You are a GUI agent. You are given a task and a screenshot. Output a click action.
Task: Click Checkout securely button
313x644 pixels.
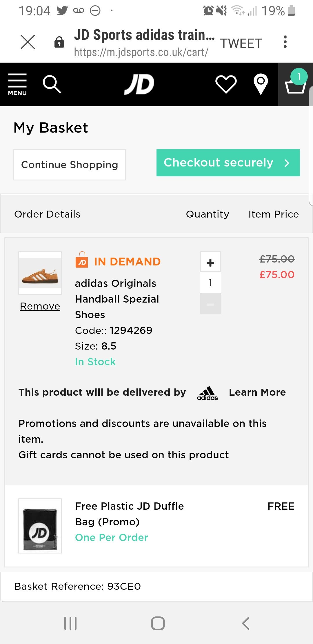[228, 163]
